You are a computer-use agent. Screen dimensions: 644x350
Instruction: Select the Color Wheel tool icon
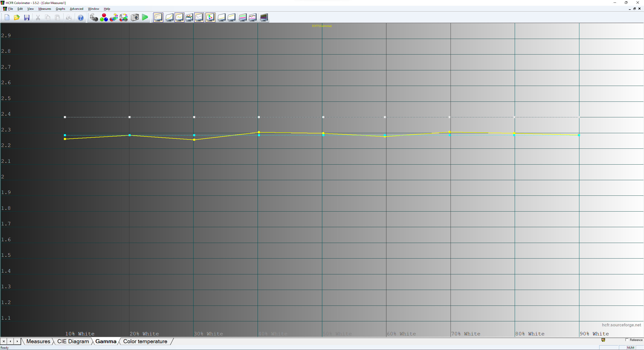coord(125,17)
